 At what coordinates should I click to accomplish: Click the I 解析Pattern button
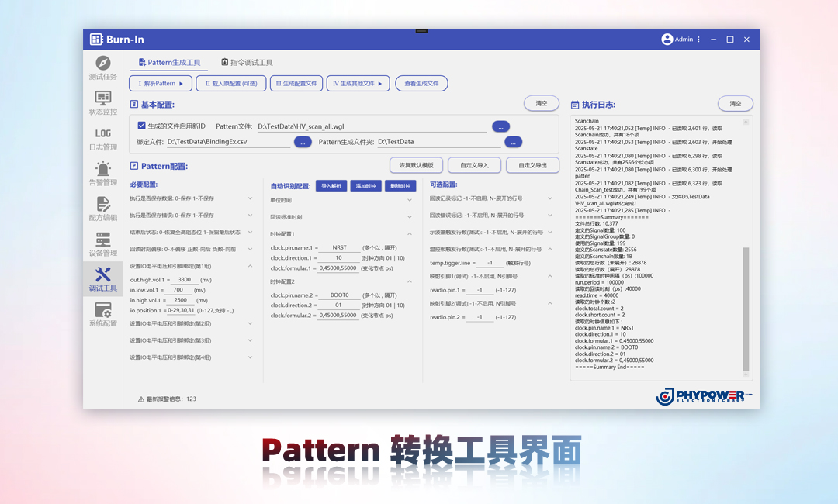pos(160,83)
